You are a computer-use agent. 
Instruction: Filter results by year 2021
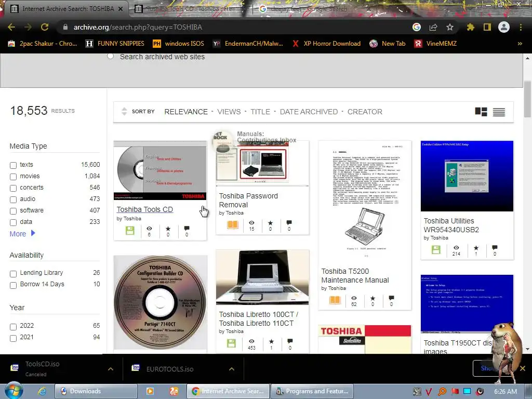pos(13,338)
